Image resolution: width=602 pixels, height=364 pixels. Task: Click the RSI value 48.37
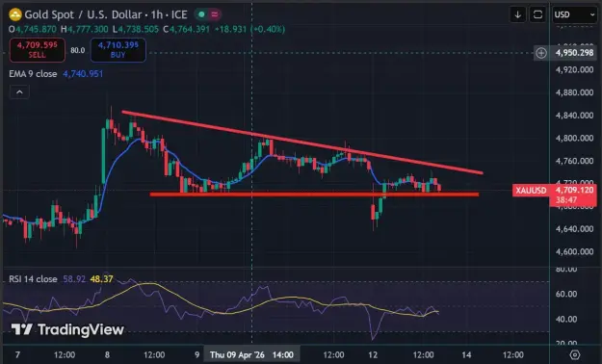coord(101,279)
